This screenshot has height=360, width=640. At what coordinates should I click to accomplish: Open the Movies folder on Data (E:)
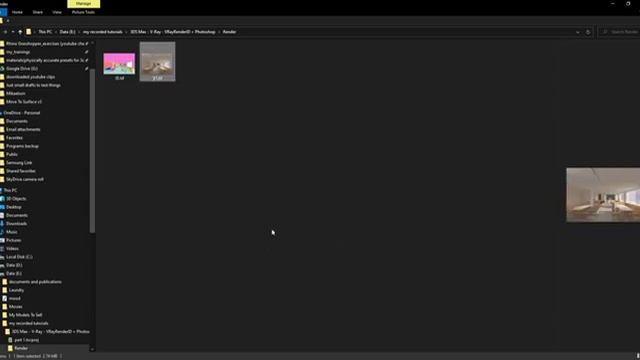point(16,307)
